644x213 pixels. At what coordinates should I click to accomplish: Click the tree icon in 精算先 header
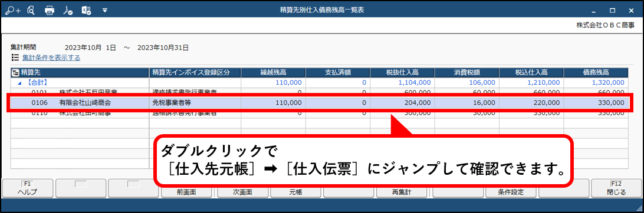tap(16, 72)
